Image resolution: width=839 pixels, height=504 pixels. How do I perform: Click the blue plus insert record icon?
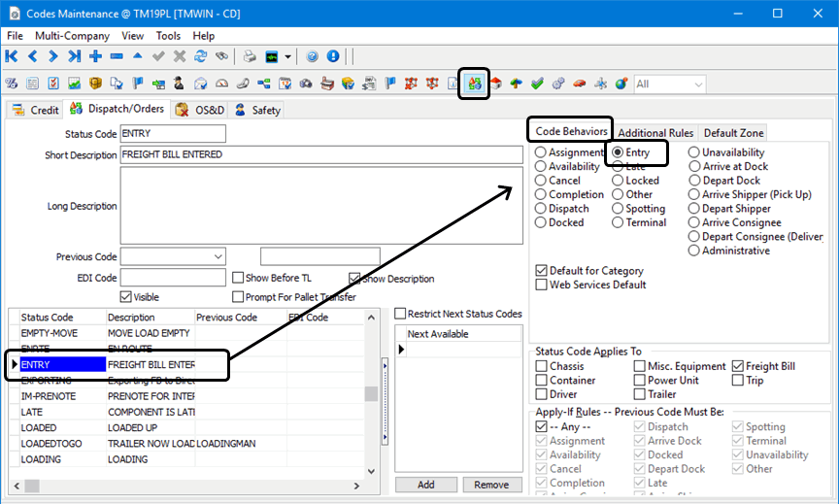point(95,56)
